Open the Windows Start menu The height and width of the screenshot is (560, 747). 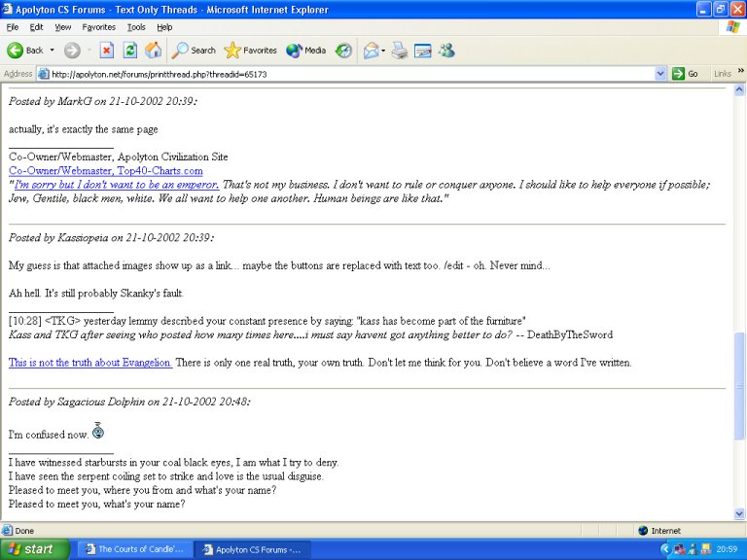(x=35, y=549)
